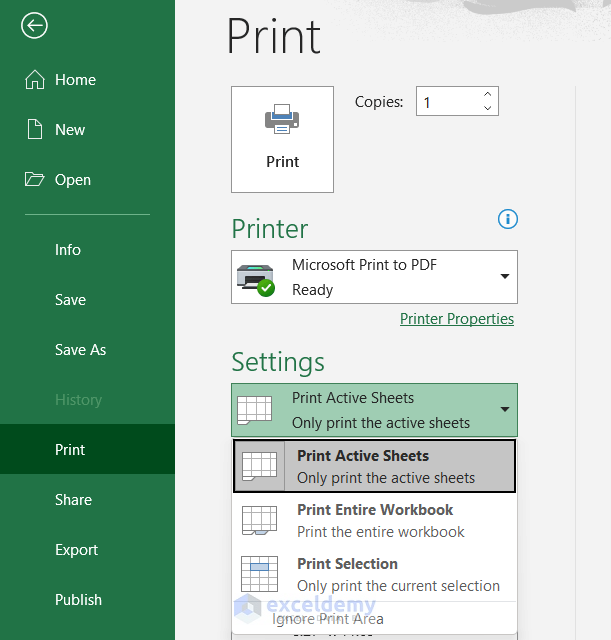Click the Microsoft Print to PDF printer icon

click(x=255, y=277)
